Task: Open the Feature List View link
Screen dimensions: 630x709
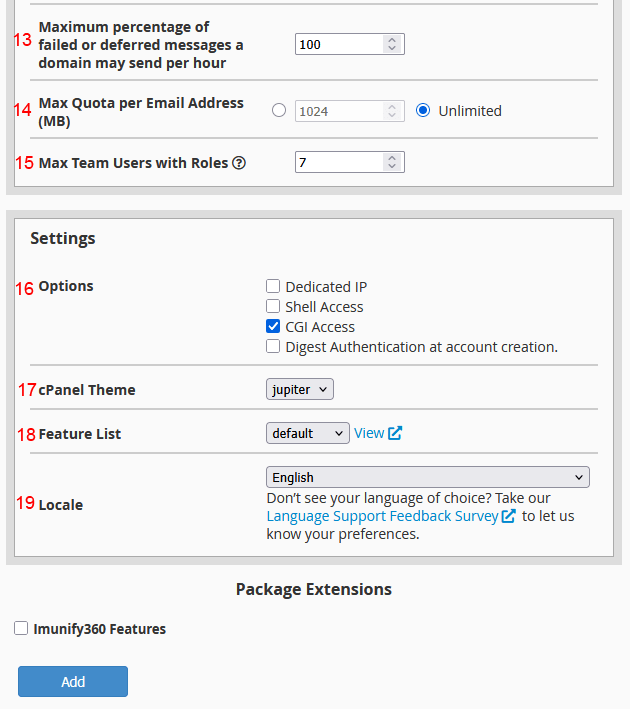Action: (x=369, y=433)
